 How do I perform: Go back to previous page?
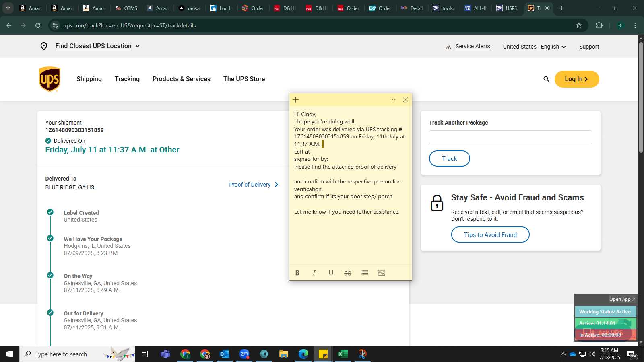pyautogui.click(x=9, y=25)
